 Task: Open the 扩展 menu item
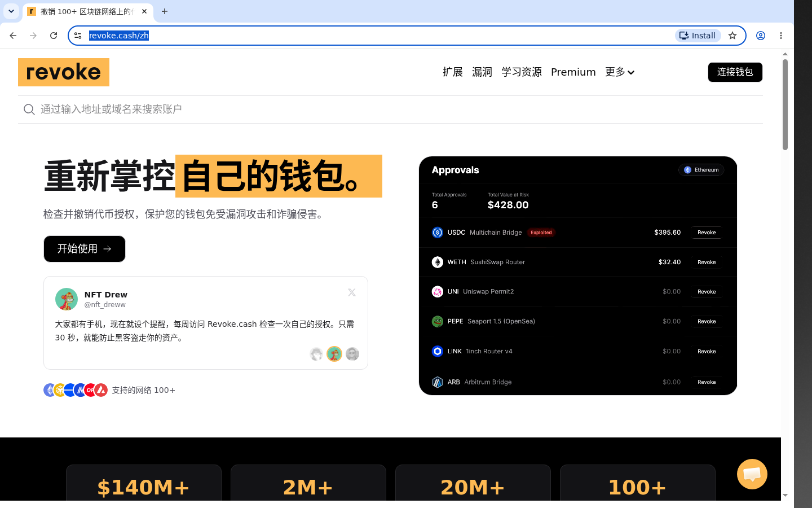tap(453, 72)
